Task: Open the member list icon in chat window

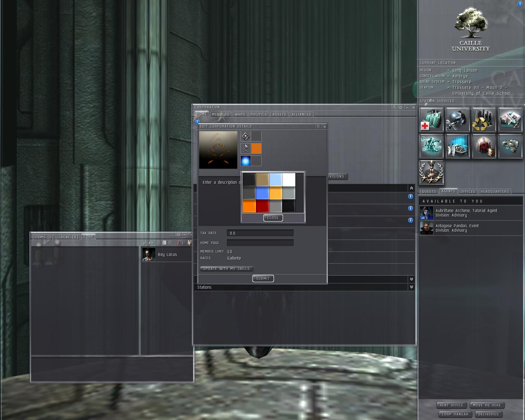Action: tap(189, 243)
